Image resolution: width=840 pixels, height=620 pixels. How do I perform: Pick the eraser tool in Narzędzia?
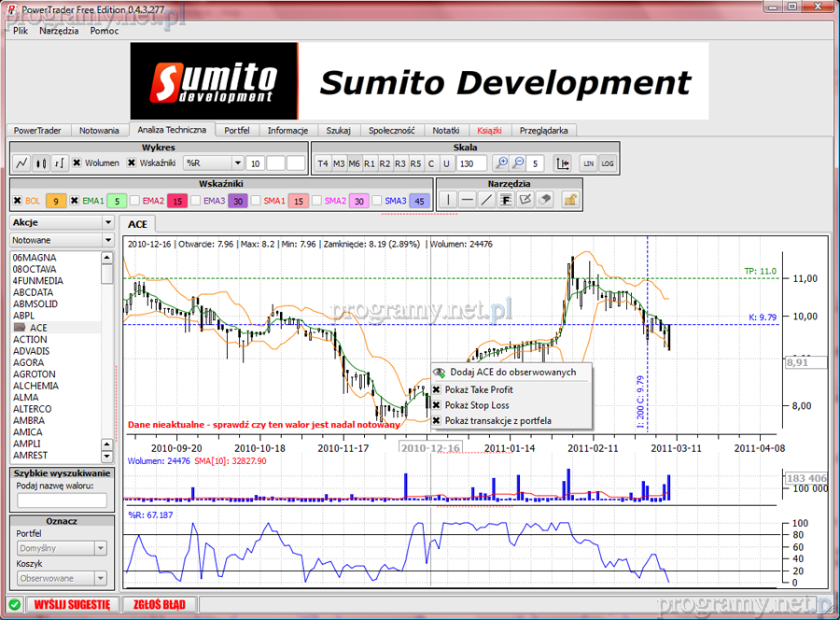[x=546, y=200]
